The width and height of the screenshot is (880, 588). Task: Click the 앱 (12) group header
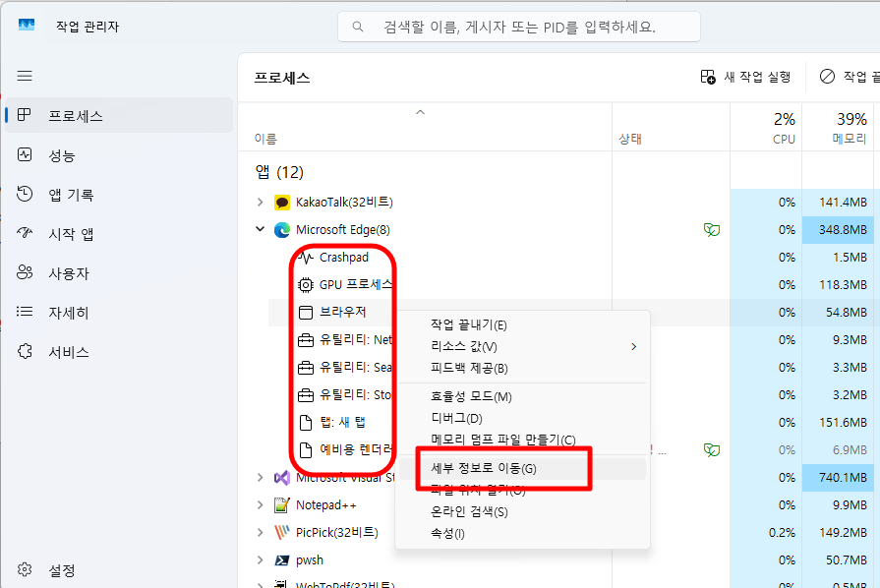pos(279,172)
